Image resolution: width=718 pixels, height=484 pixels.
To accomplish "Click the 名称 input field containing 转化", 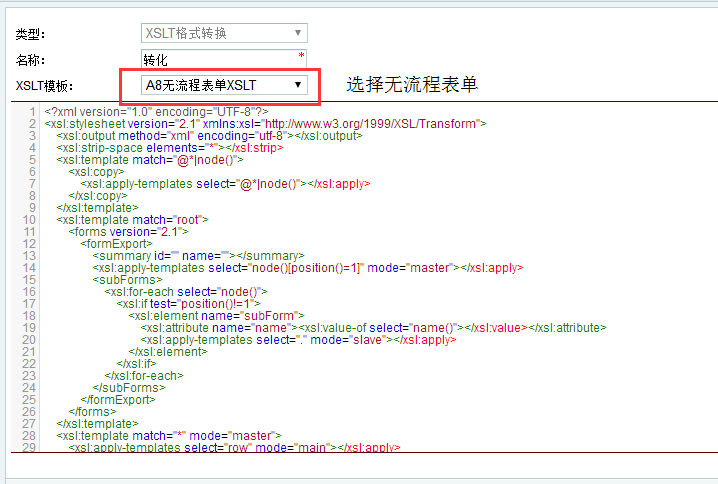I will [x=223, y=60].
